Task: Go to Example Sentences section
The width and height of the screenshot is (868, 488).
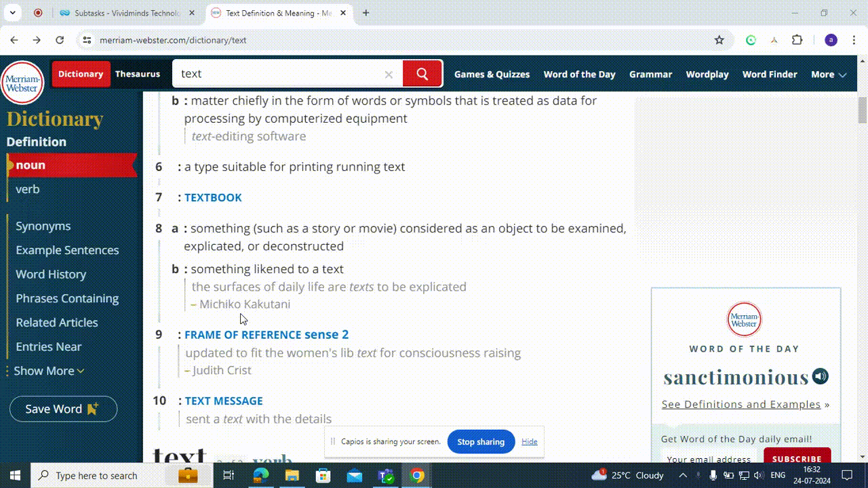Action: click(x=67, y=250)
